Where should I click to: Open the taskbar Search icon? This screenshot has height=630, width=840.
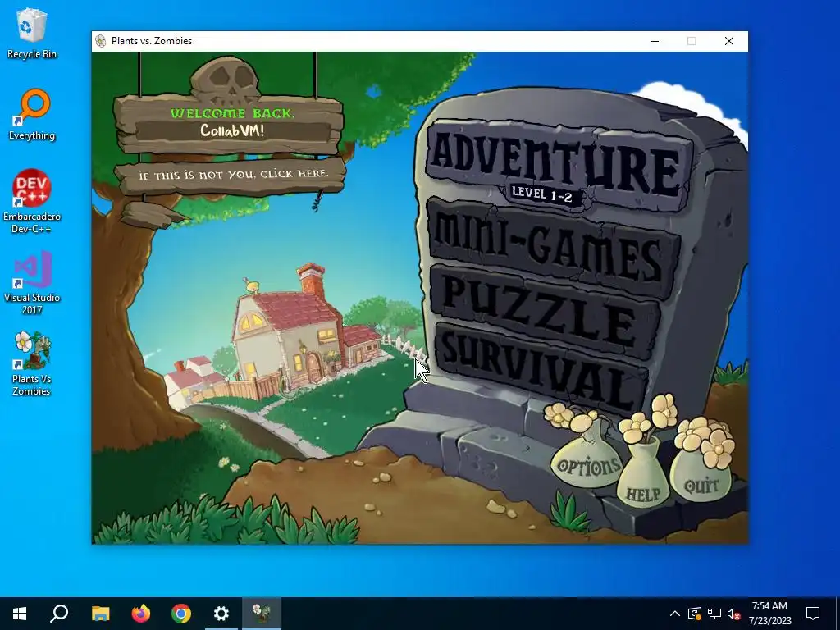tap(59, 614)
